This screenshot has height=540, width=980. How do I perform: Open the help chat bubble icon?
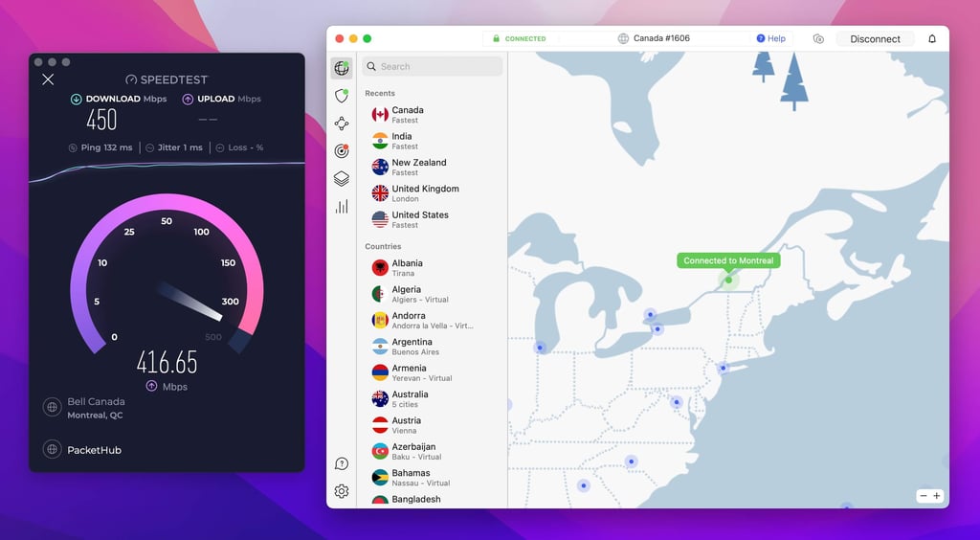(x=342, y=463)
